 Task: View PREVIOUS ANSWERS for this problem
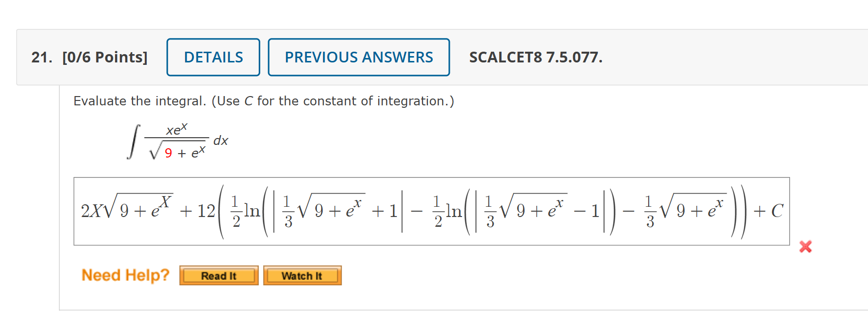pos(359,57)
